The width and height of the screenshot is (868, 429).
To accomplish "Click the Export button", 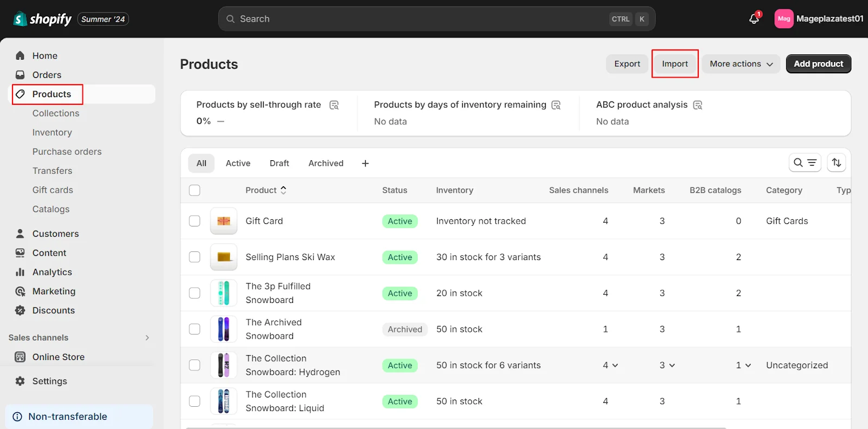I will click(627, 64).
